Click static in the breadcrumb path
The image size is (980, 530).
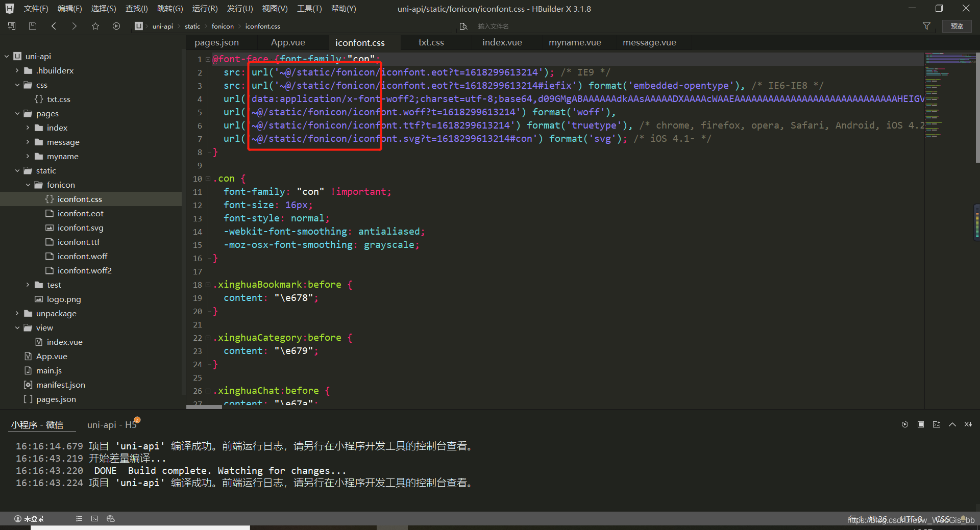(192, 26)
